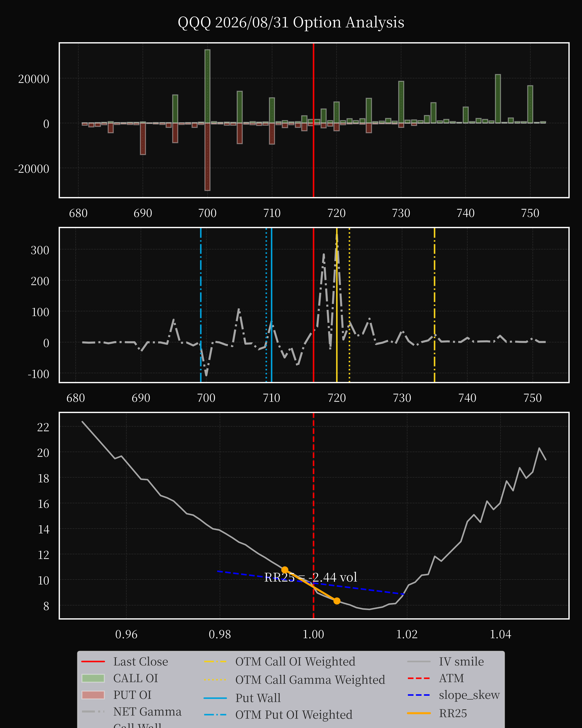Click the red put OI bar at strike 690
The width and height of the screenshot is (582, 728).
coord(143,139)
